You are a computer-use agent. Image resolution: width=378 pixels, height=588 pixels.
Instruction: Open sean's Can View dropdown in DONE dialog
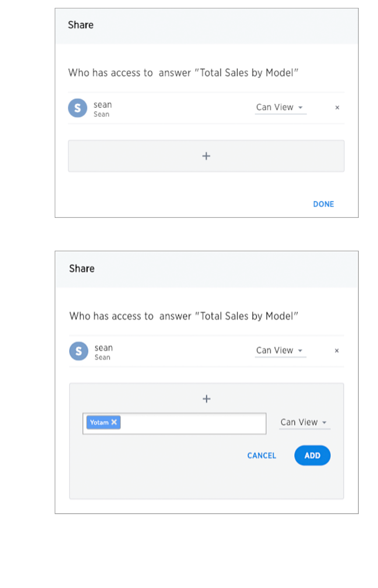pos(280,108)
